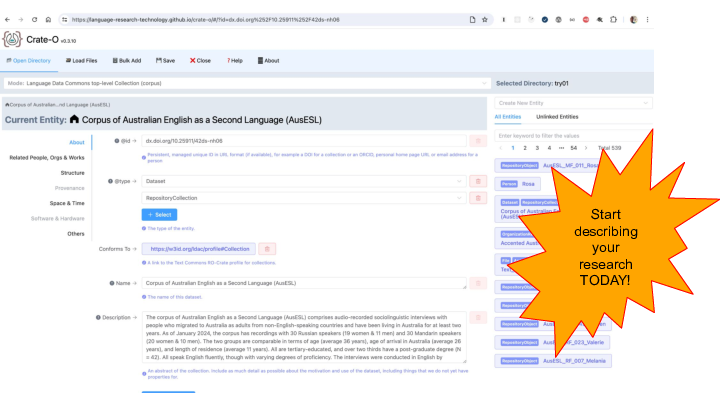Viewport: 720px width, 405px height.
Task: Open the Chrome three-dot menu
Action: point(647,20)
